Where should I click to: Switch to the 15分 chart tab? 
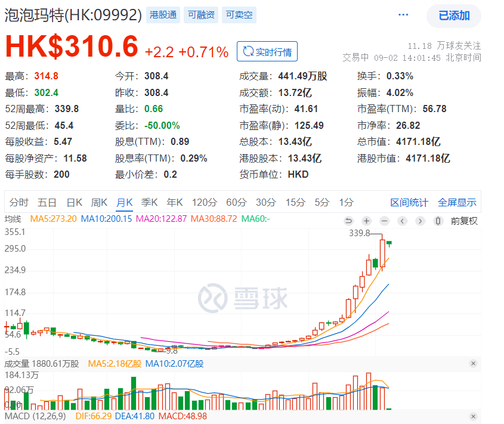tap(296, 203)
